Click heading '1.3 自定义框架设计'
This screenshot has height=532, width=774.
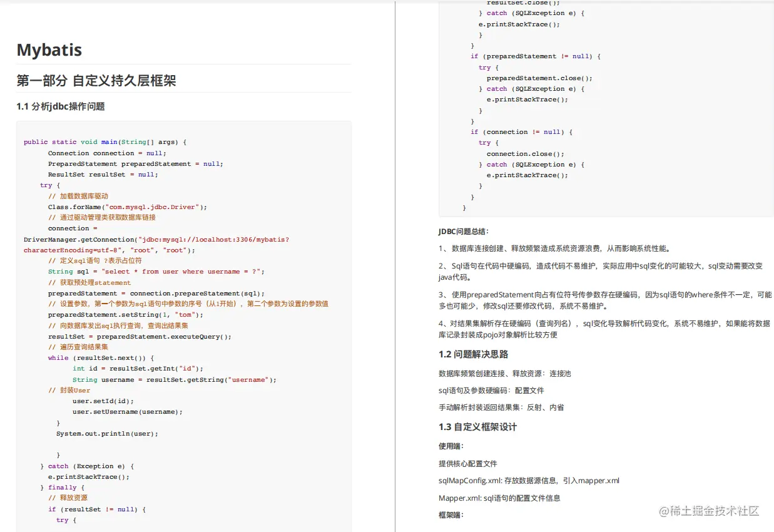pos(478,427)
